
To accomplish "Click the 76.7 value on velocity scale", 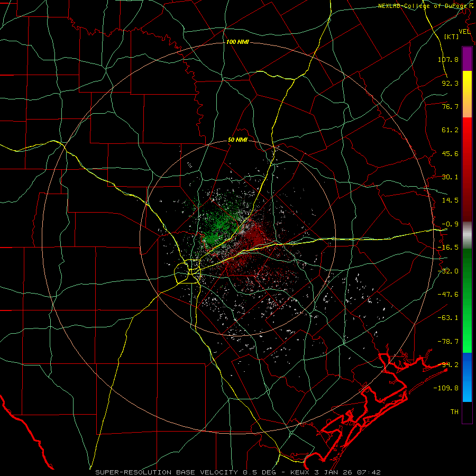I will pyautogui.click(x=450, y=106).
